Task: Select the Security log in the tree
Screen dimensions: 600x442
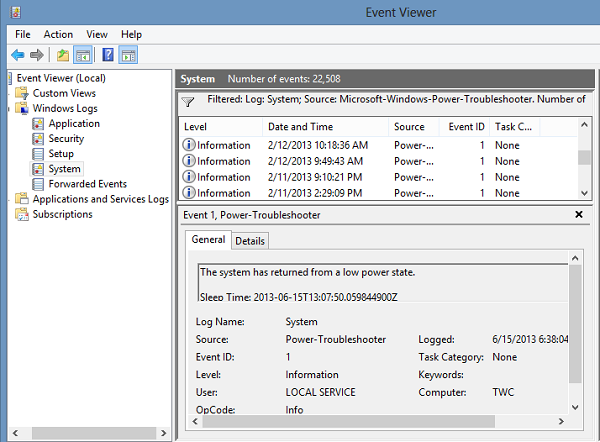Action: coord(66,139)
